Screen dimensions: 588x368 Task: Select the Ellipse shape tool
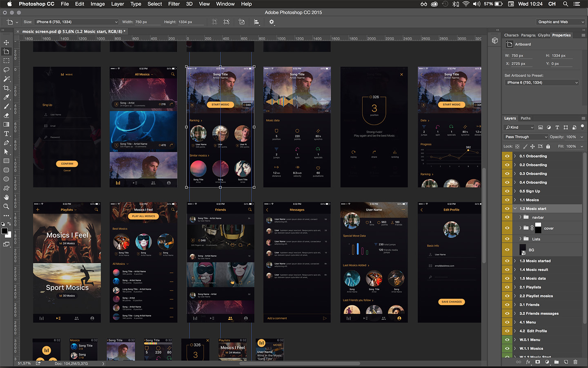coord(6,179)
